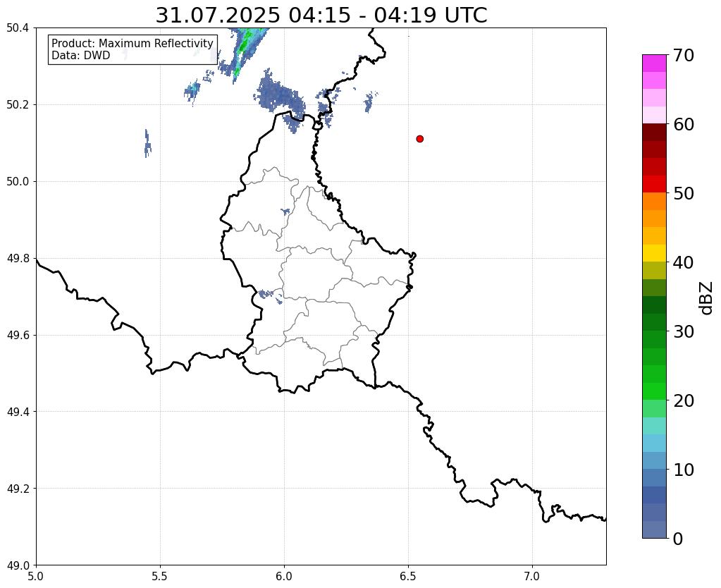The width and height of the screenshot is (721, 588).
Task: Click the magenta swatch at top of colorbar
Action: click(654, 63)
